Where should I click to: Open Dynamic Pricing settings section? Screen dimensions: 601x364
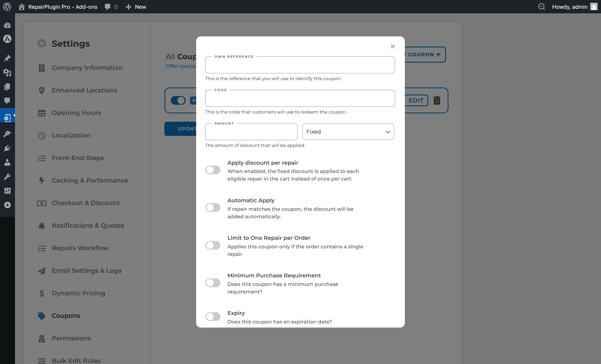click(78, 293)
